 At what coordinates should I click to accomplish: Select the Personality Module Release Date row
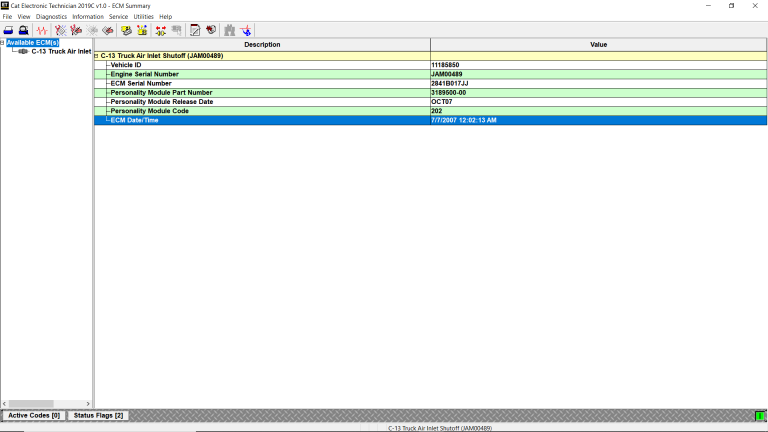click(x=430, y=102)
